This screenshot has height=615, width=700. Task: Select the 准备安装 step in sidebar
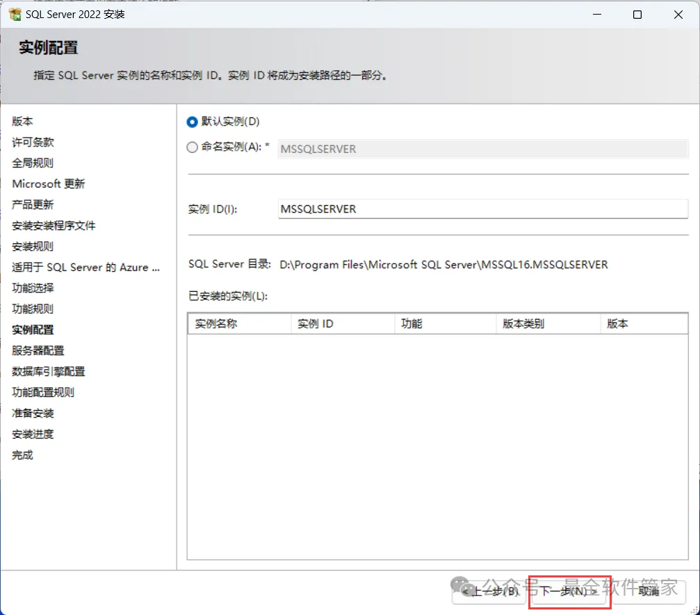[x=33, y=413]
